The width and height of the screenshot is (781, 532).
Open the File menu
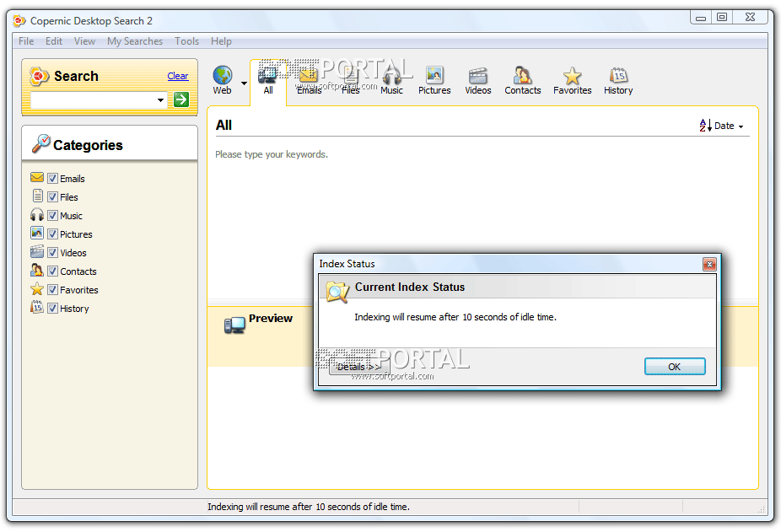[26, 41]
